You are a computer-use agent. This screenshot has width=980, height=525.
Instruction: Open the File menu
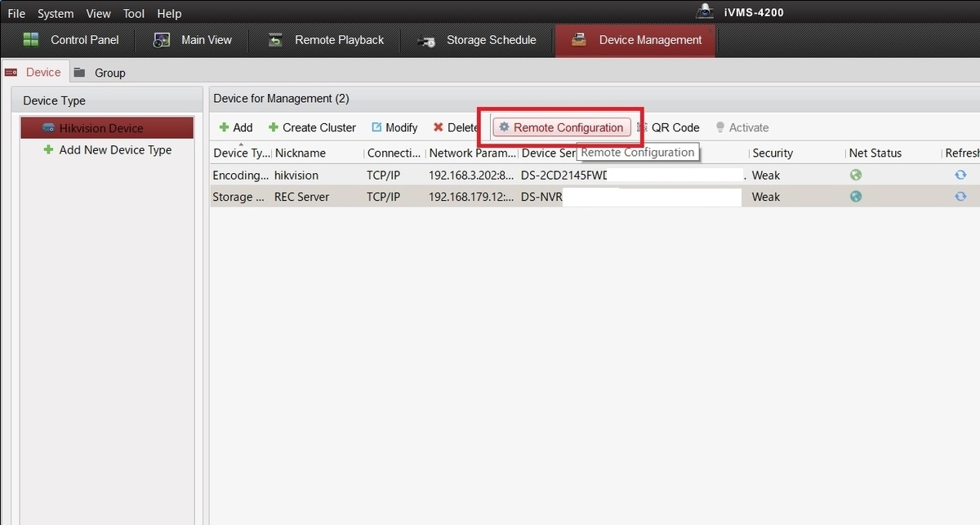[16, 14]
